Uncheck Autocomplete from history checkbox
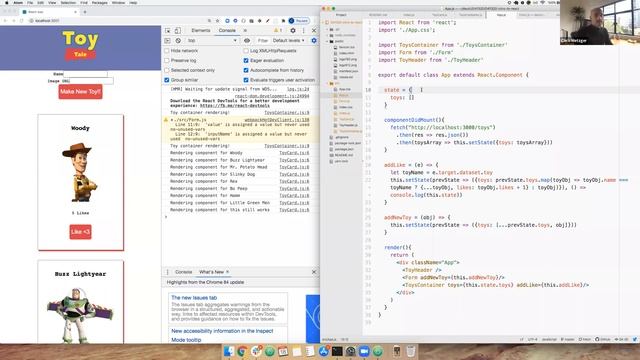 click(x=246, y=70)
